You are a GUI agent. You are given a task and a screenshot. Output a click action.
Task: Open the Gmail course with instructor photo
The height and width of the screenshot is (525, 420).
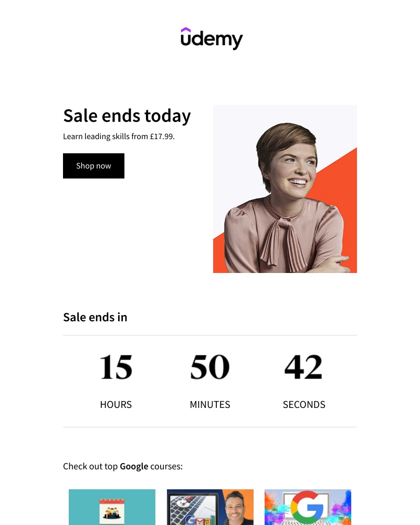coord(210,507)
